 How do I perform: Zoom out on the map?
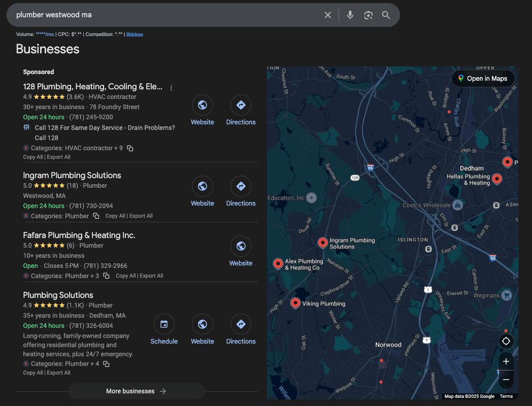(506, 380)
